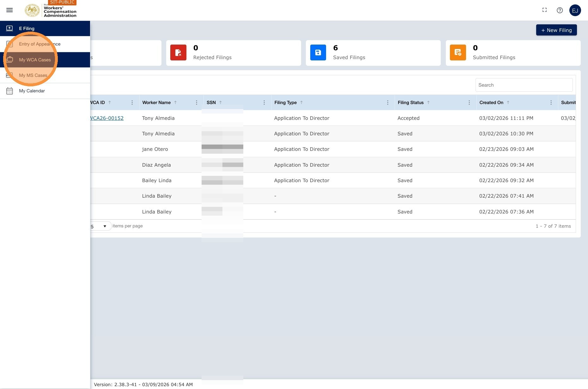Open the EJ user profile avatar
The width and height of the screenshot is (588, 389).
tap(575, 10)
